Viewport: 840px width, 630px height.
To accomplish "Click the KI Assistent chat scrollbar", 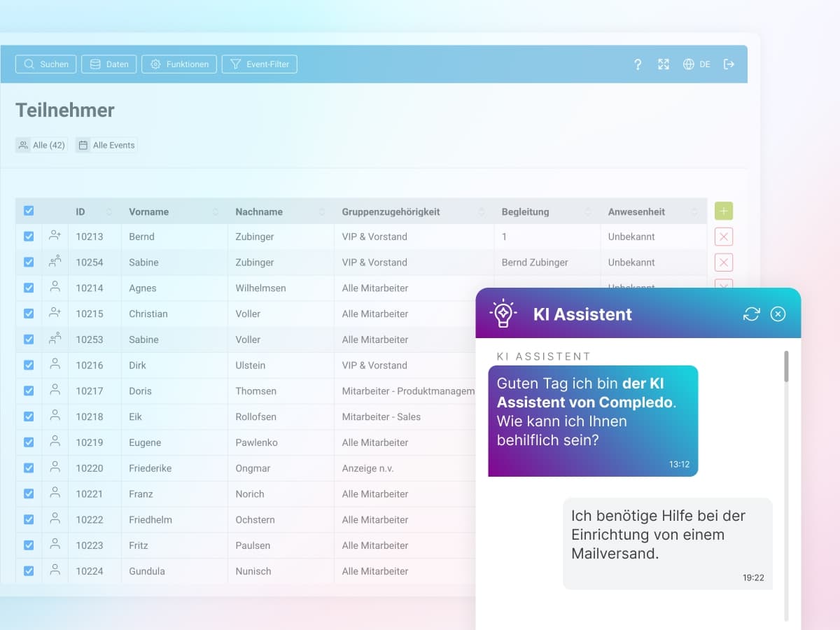I will click(786, 367).
